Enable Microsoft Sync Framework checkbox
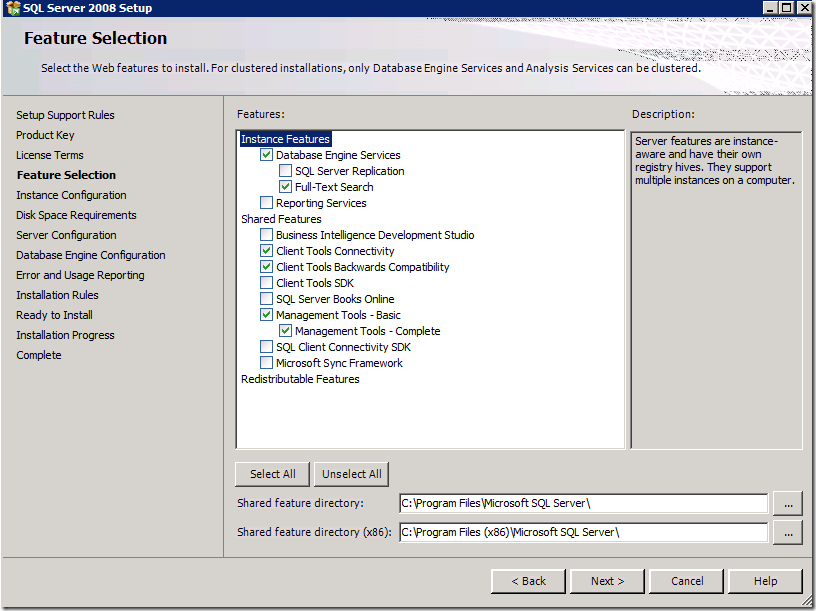Viewport: 816px width, 611px height. pyautogui.click(x=266, y=362)
